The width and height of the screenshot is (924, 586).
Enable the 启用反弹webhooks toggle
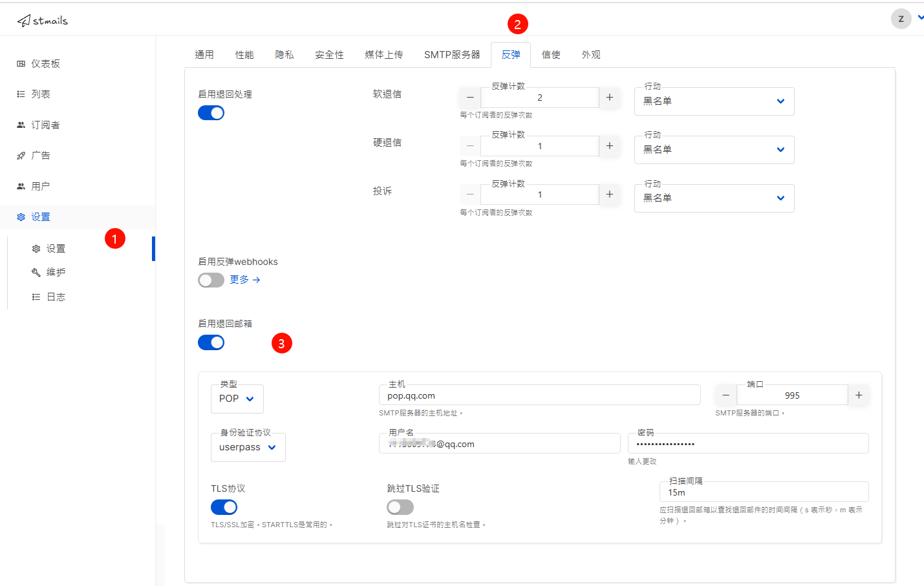[211, 280]
